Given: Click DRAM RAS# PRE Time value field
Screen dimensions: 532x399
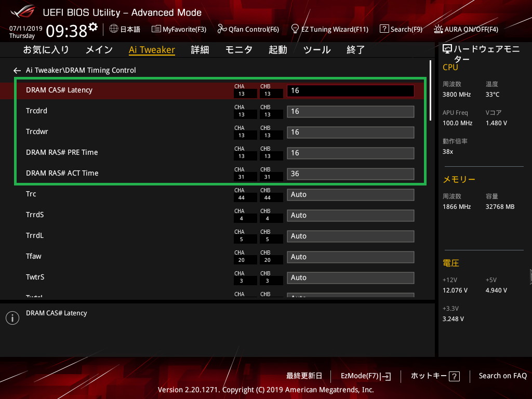Looking at the screenshot, I should (351, 153).
